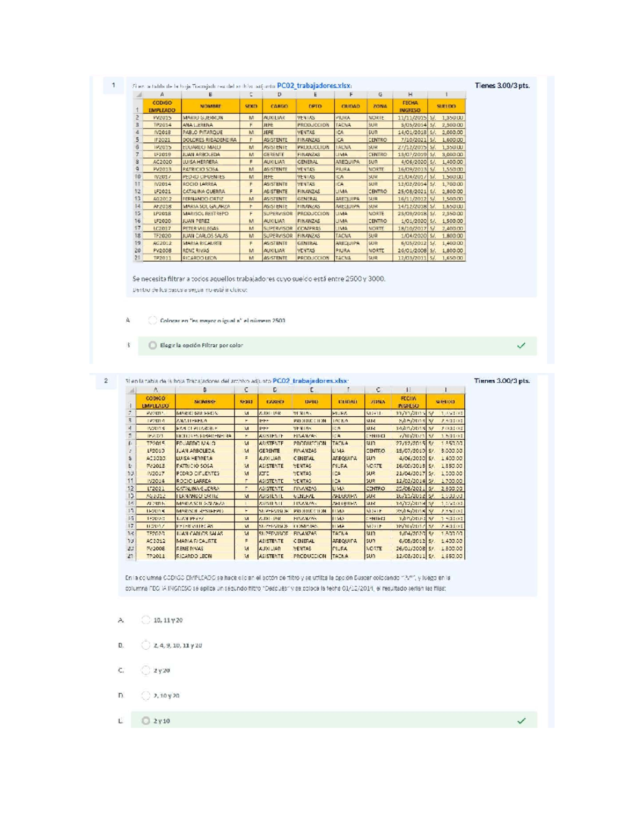Click the question number 1 badge

pos(113,85)
